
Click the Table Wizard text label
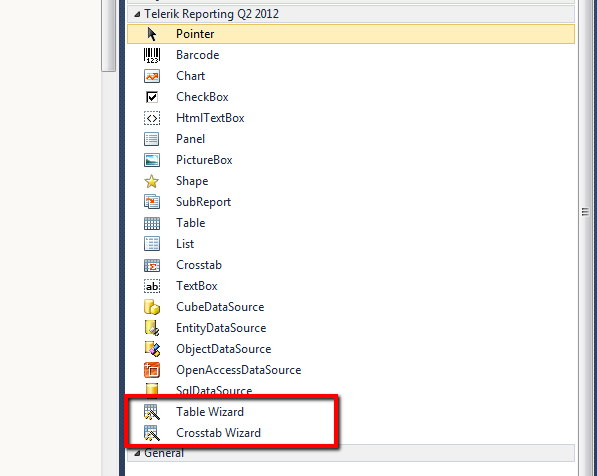(x=210, y=412)
